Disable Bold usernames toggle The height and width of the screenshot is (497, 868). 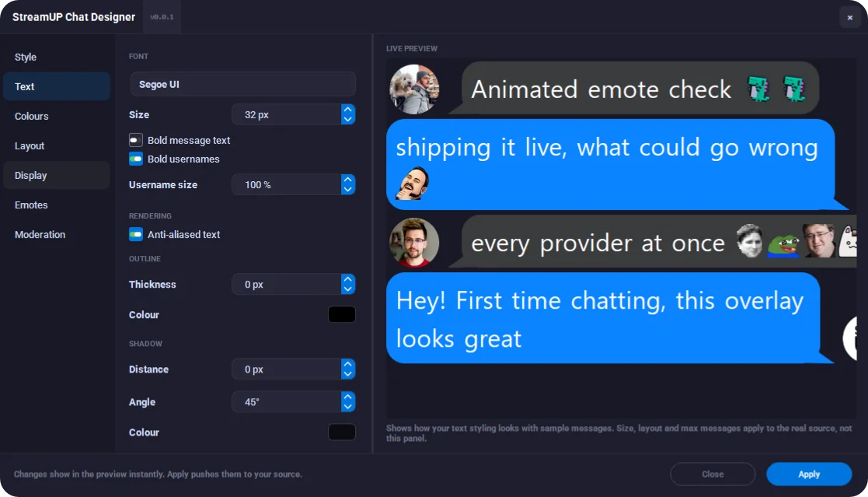tap(136, 159)
